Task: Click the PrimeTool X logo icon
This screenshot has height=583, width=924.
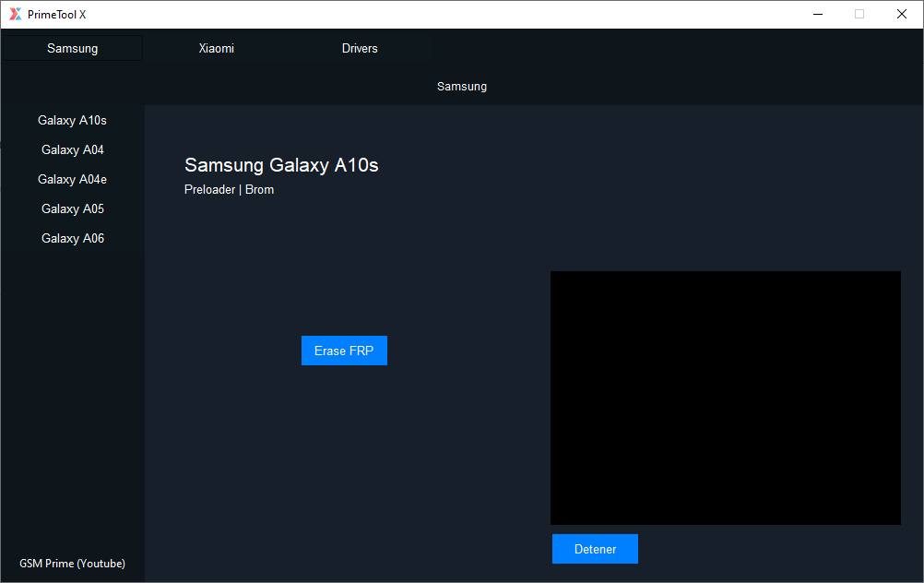Action: point(16,14)
